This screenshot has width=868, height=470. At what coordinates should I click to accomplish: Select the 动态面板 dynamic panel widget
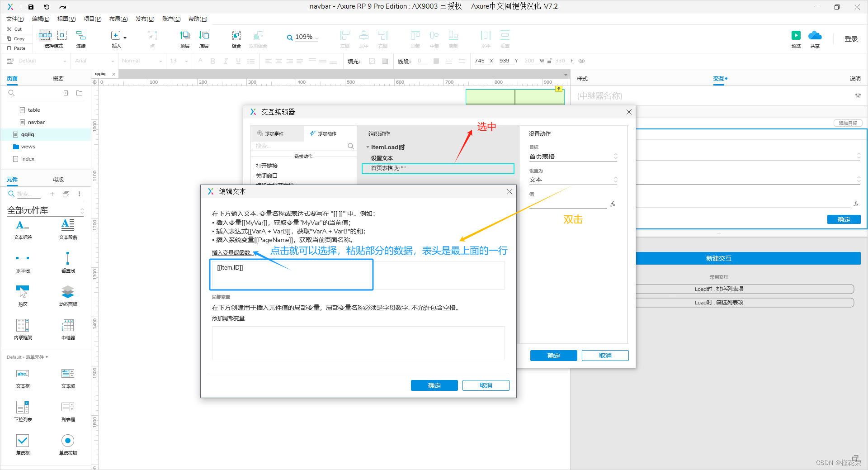pyautogui.click(x=68, y=296)
